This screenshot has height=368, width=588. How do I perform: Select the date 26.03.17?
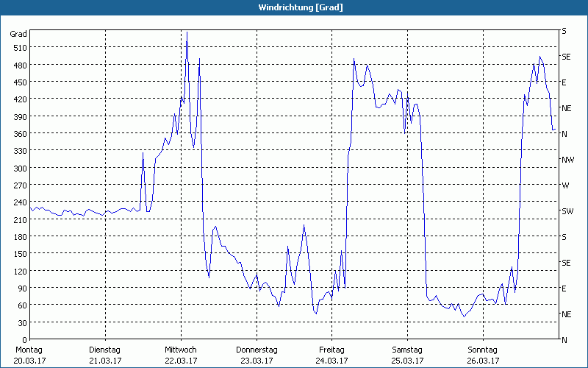coord(484,361)
